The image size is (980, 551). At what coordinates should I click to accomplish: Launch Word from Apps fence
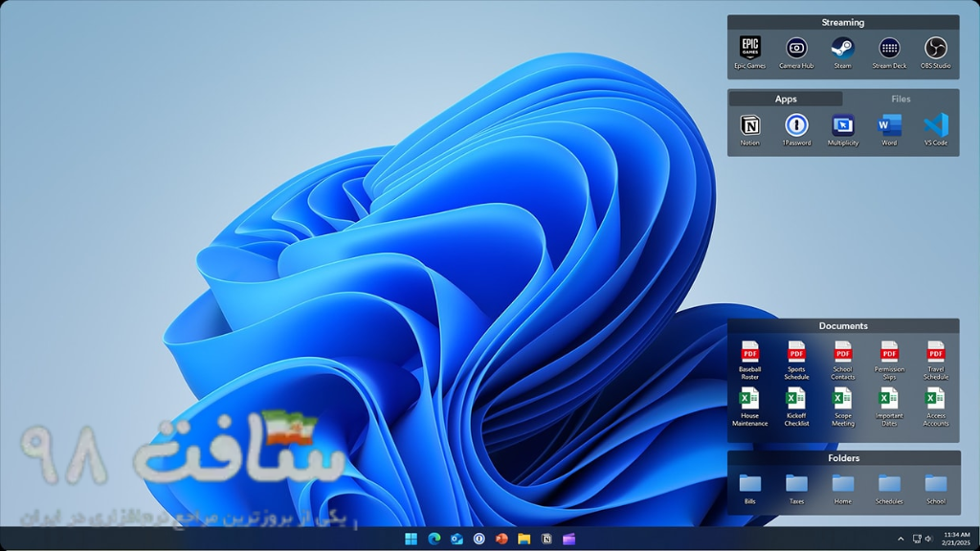pos(889,130)
